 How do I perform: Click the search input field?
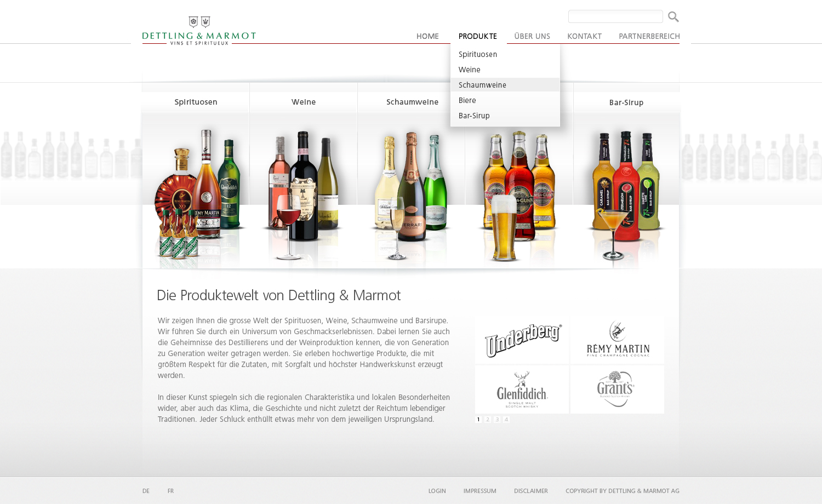(x=615, y=16)
